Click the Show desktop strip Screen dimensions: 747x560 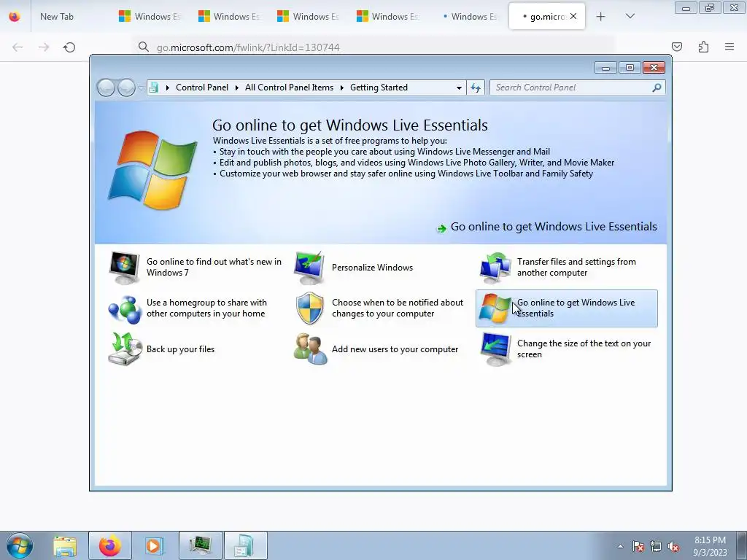tap(741, 545)
